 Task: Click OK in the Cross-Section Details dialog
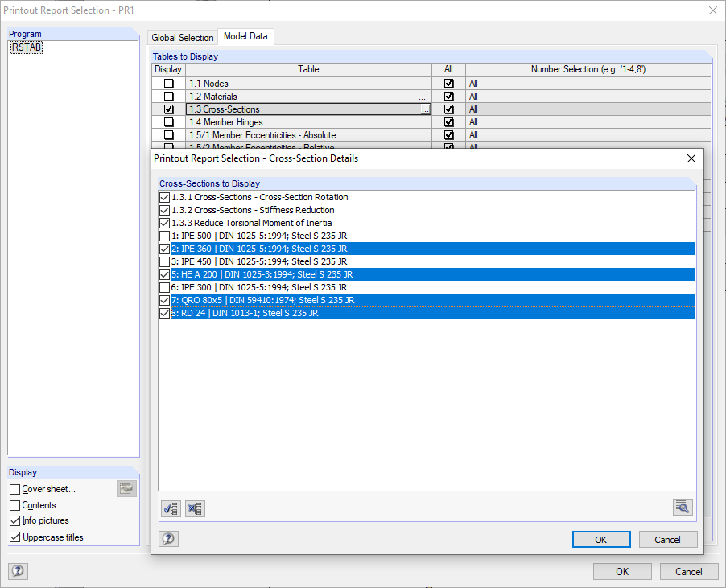[600, 539]
